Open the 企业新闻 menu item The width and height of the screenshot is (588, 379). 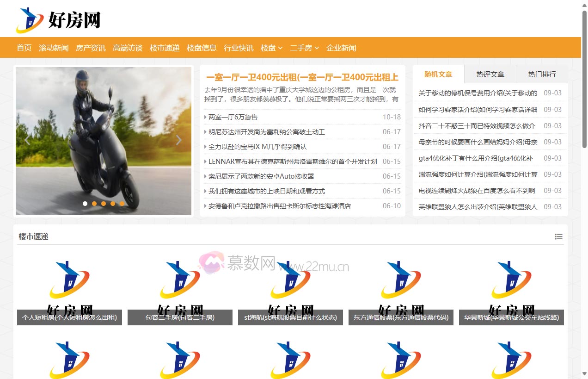[x=342, y=48]
